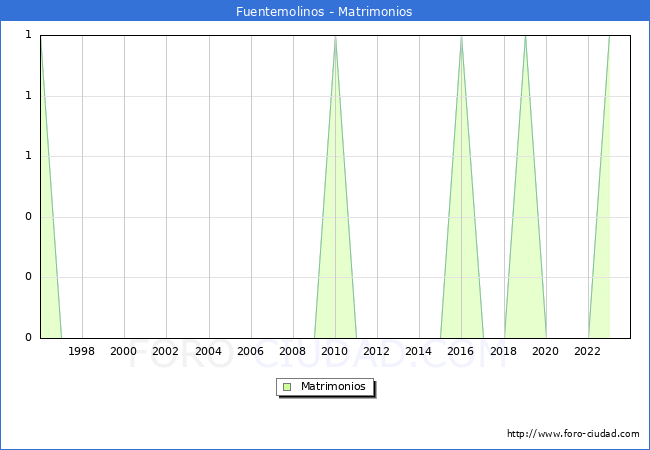This screenshot has height=450, width=650.
Task: Select the 2004 year label
Action: click(208, 351)
